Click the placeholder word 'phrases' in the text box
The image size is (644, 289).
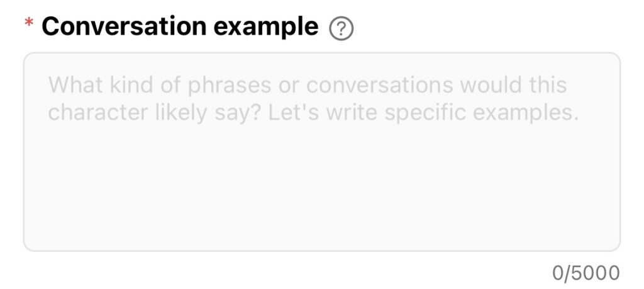pos(230,86)
